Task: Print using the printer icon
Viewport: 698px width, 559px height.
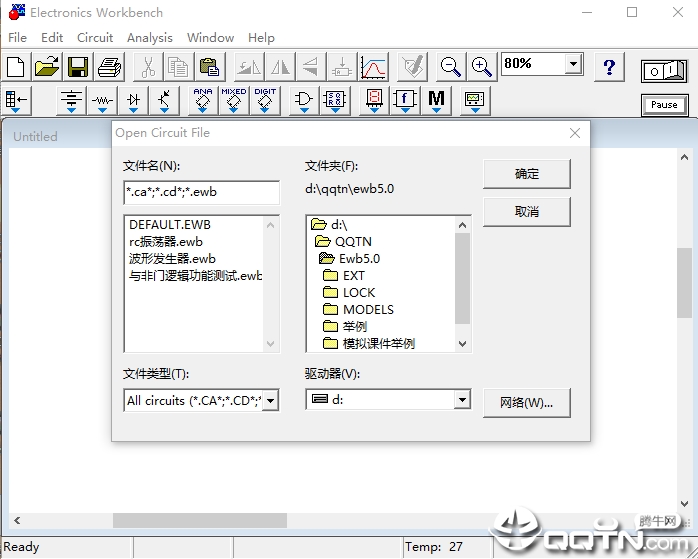Action: tap(109, 67)
